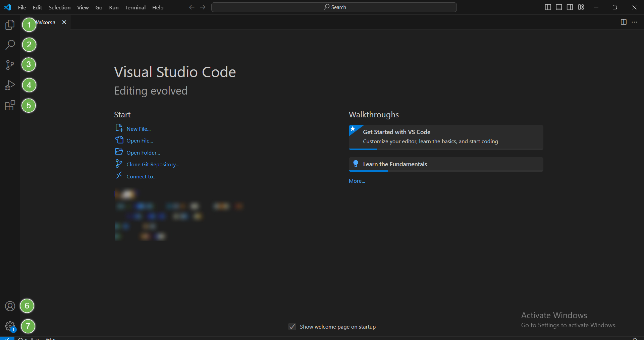Open the Search view in the activity bar
Viewport: 644px width, 340px height.
click(x=10, y=45)
